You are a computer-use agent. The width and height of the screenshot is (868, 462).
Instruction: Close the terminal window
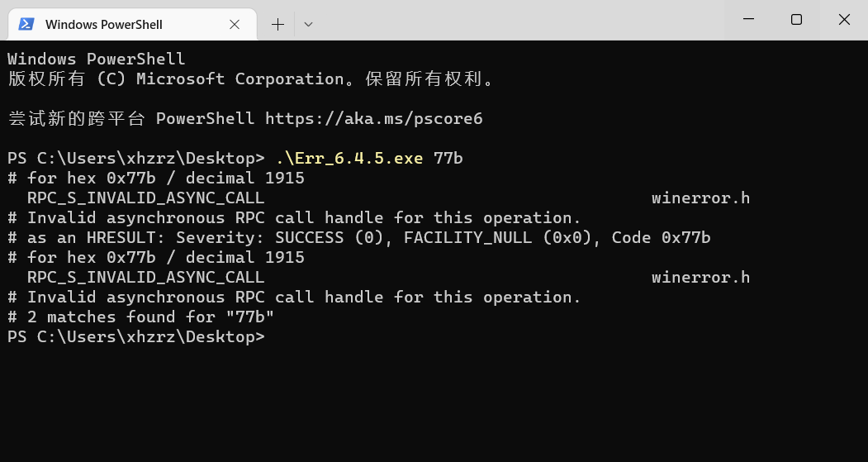844,19
